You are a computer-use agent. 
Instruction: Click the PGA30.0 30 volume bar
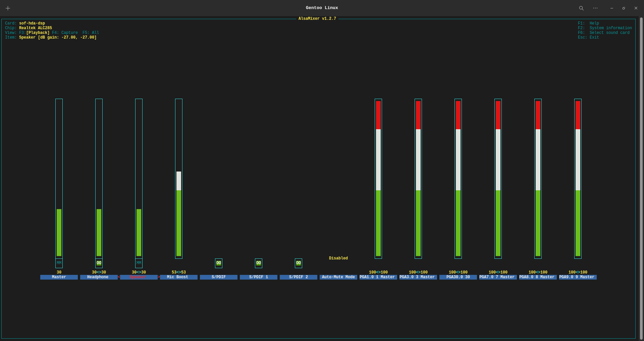pyautogui.click(x=458, y=179)
